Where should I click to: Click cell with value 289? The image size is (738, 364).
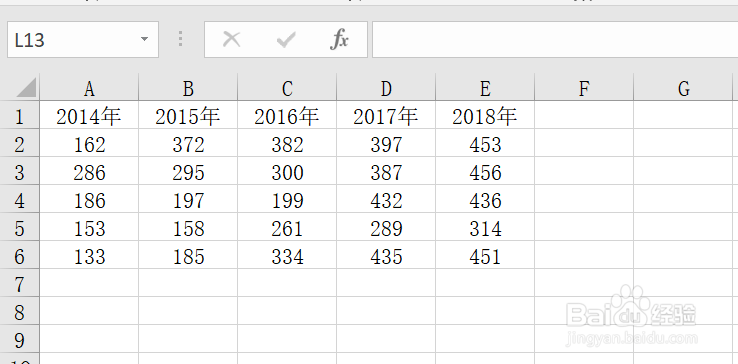[386, 227]
